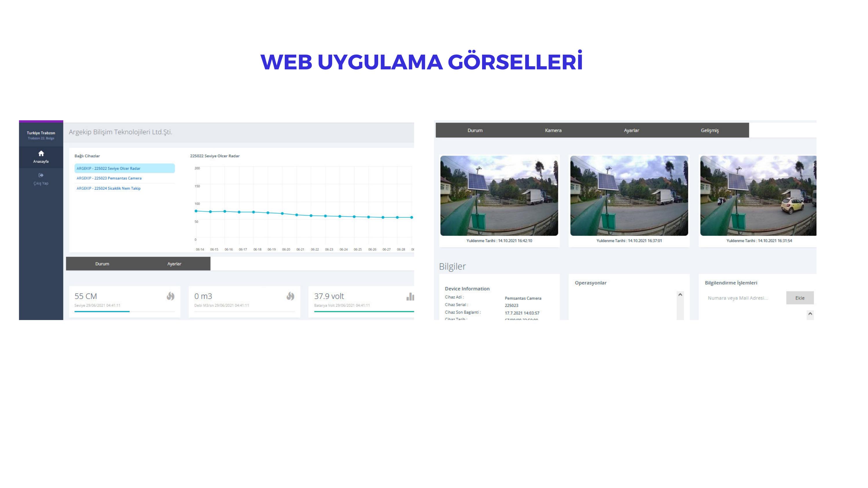This screenshot has width=868, height=488.
Task: Click the Operasyonlar panel heading
Action: 591,283
